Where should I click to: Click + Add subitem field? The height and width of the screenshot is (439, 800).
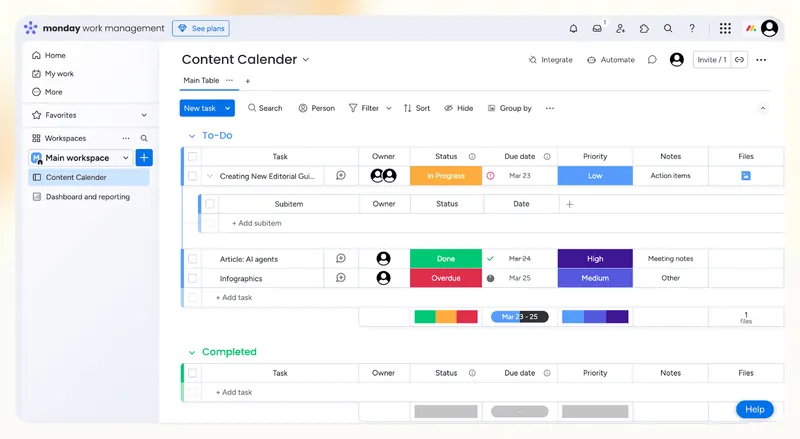point(257,223)
